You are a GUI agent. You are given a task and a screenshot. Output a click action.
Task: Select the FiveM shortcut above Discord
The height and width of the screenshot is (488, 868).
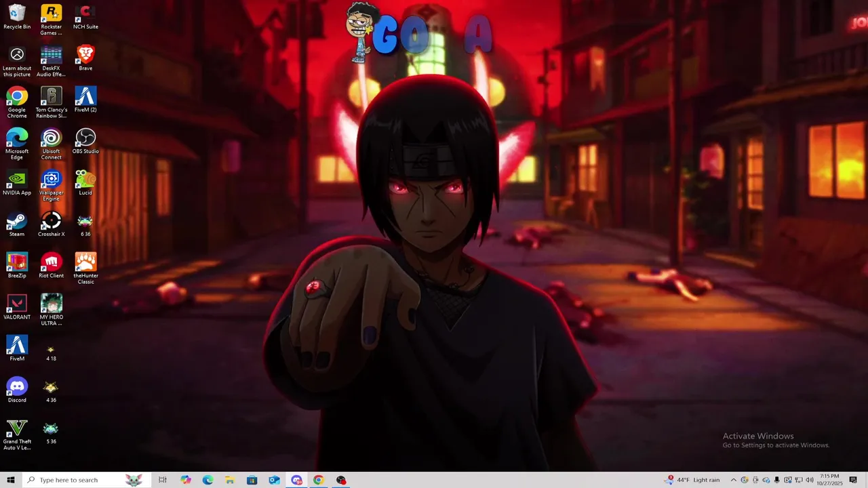pos(17,348)
